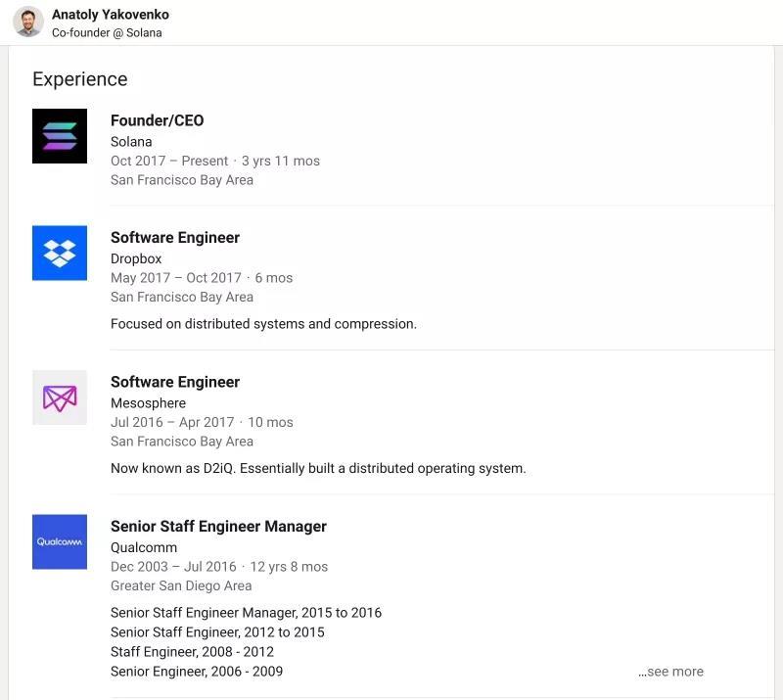The width and height of the screenshot is (783, 700).
Task: Open the Founder/CEO position title
Action: point(157,120)
